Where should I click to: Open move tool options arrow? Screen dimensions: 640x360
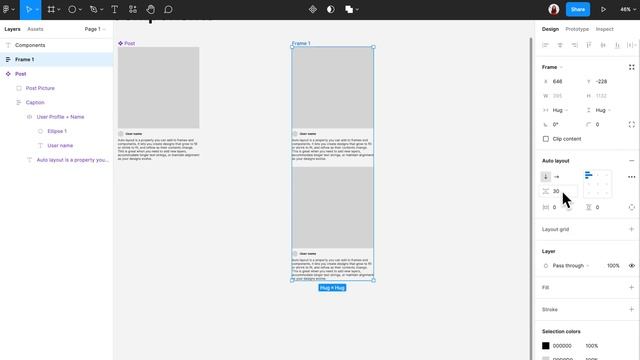(37, 10)
